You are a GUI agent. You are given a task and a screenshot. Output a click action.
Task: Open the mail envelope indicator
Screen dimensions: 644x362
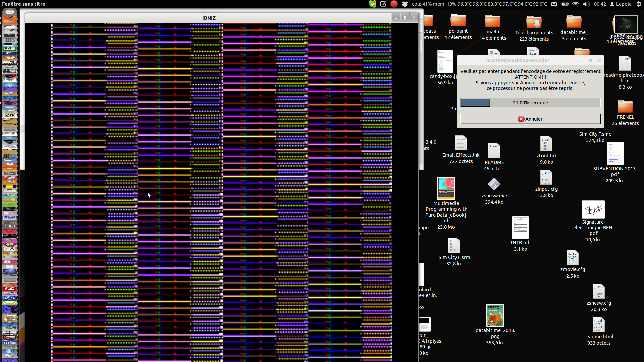pyautogui.click(x=554, y=4)
